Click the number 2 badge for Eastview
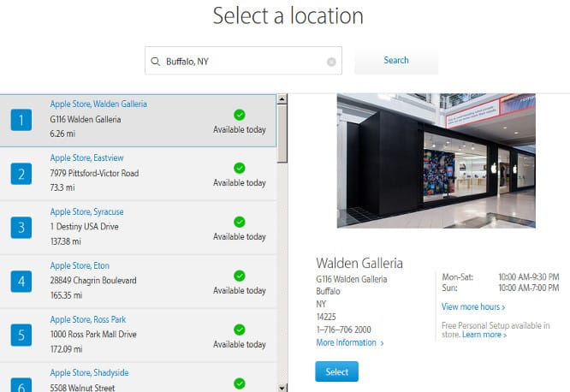 [x=22, y=174]
